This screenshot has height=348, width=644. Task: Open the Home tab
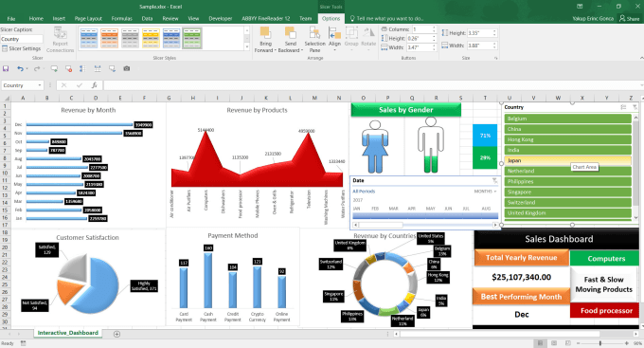(36, 19)
